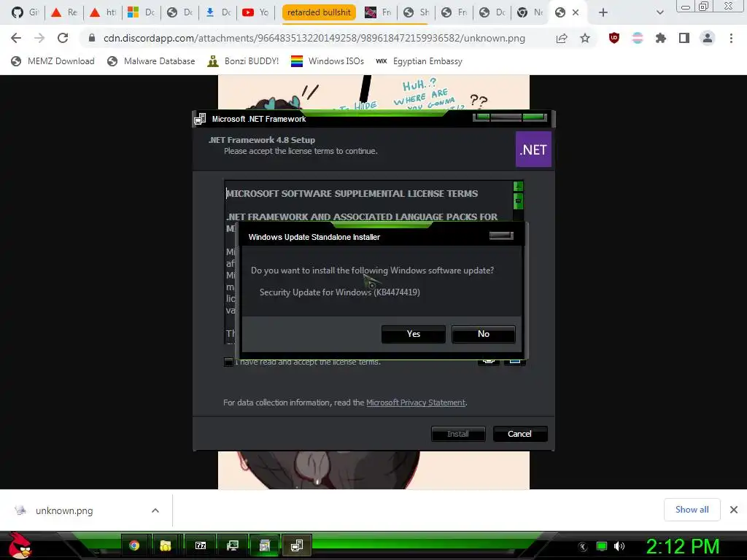Click the green license scrollbar thumb
The width and height of the screenshot is (747, 560).
(518, 201)
